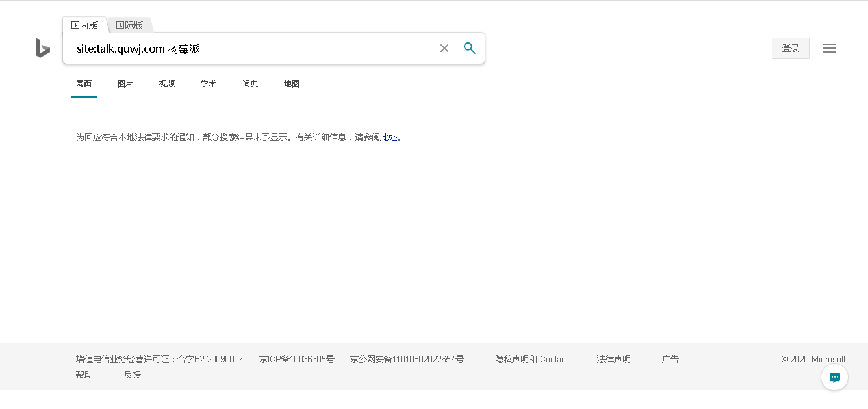This screenshot has width=868, height=409.
Task: Switch to the 国际版 tab
Action: tap(129, 25)
